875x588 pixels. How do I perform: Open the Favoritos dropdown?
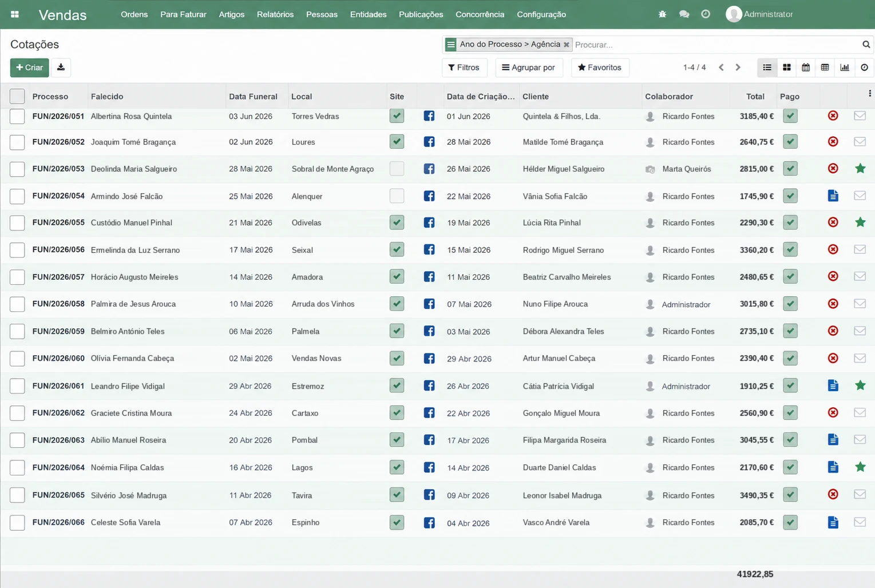tap(600, 67)
